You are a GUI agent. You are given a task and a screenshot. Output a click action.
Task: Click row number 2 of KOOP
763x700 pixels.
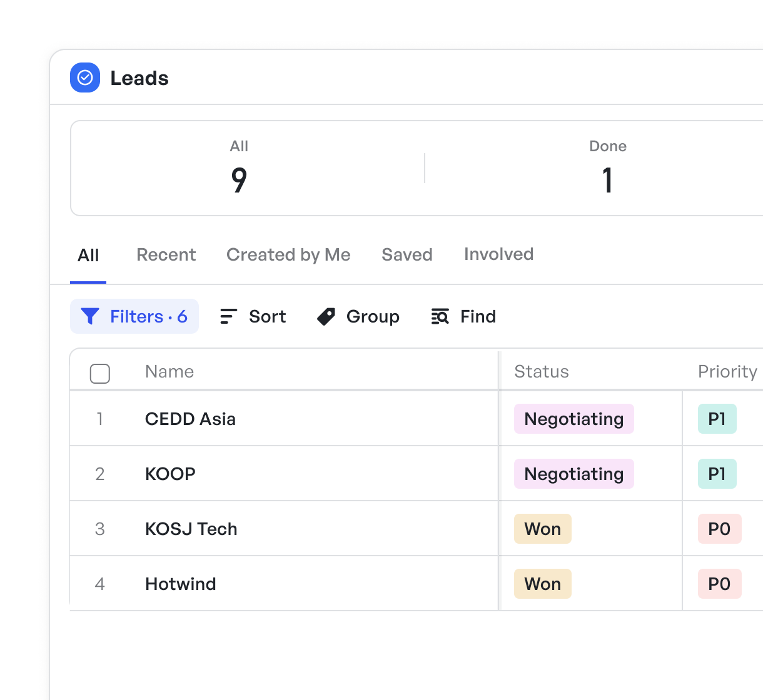click(x=100, y=474)
